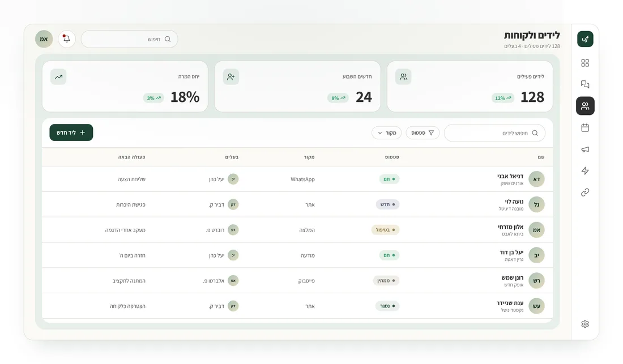This screenshot has height=364, width=623.
Task: Click the חדש status badge
Action: [387, 204]
